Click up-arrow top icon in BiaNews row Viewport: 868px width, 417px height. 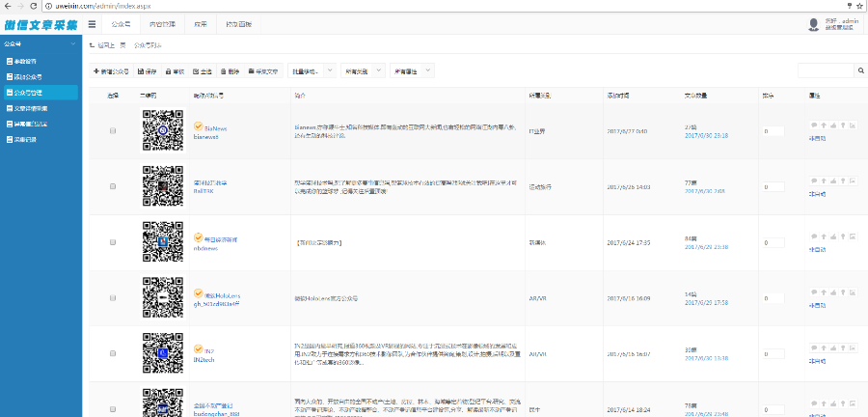824,125
